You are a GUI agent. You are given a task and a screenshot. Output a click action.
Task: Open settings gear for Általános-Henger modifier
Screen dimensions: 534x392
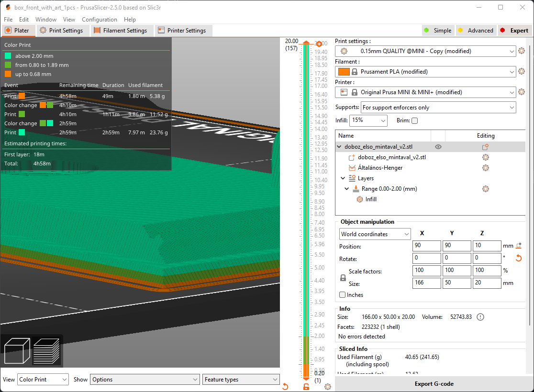486,168
